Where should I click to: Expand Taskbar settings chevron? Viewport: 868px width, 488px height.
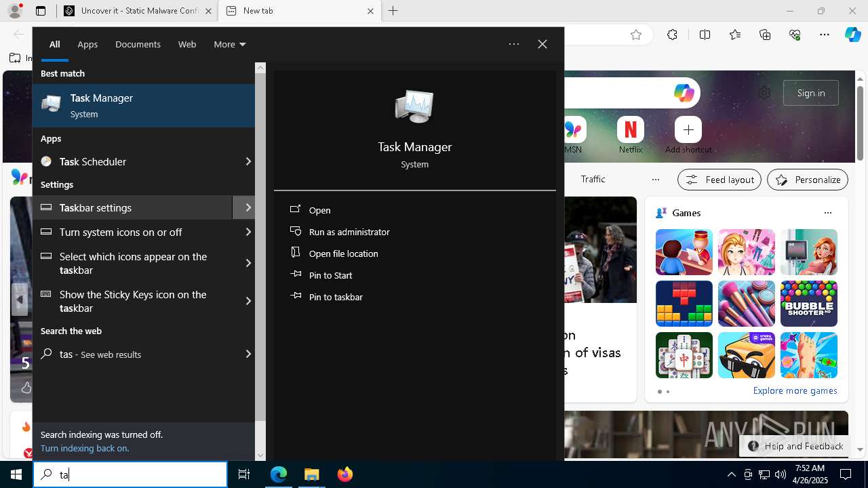point(248,207)
